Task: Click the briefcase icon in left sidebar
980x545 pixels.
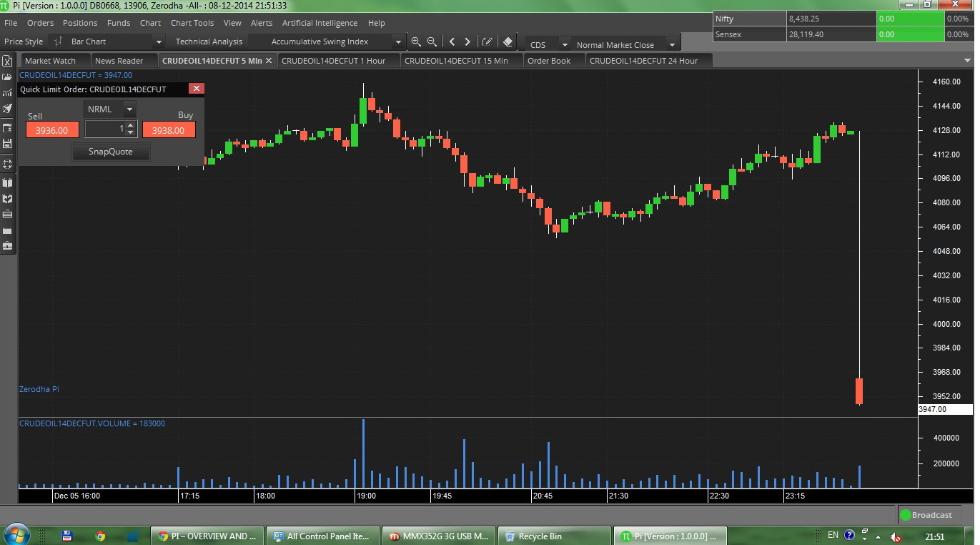Action: click(7, 246)
